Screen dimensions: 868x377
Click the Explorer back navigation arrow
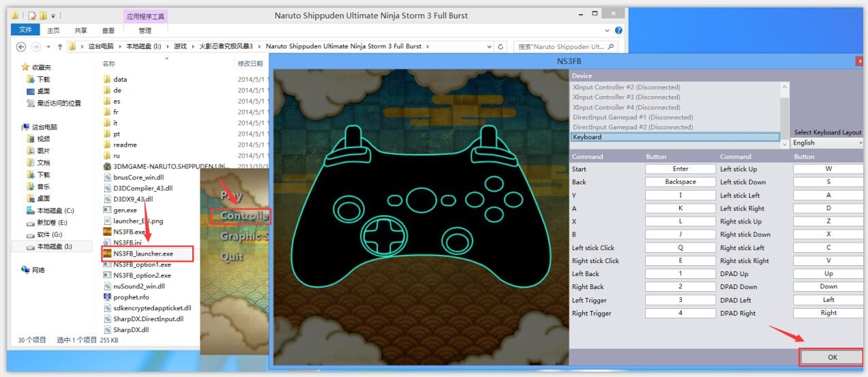[20, 46]
